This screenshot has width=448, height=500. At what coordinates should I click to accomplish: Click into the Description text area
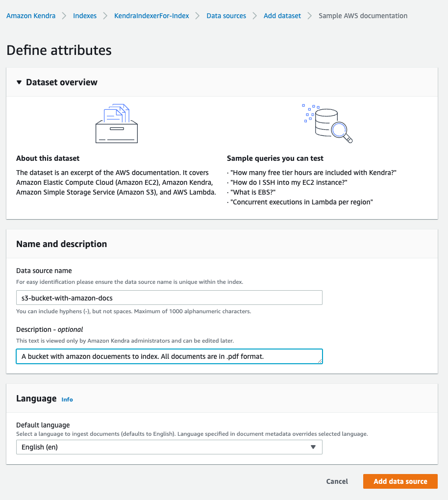169,356
